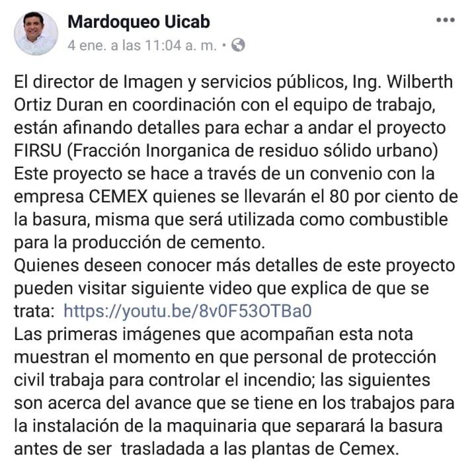This screenshot has height=473, width=476.
Task: Click the globe public audience icon
Action: pos(238,45)
